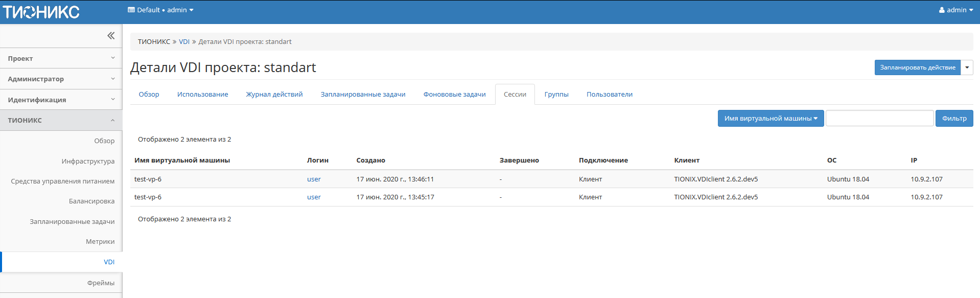
Task: Collapse the ТИОНИКС sidebar section
Action: coord(61,121)
